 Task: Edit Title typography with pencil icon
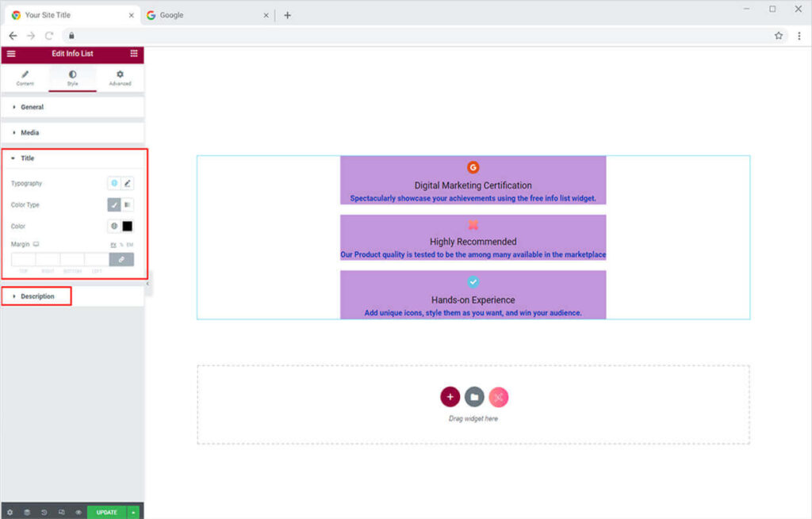click(x=128, y=183)
